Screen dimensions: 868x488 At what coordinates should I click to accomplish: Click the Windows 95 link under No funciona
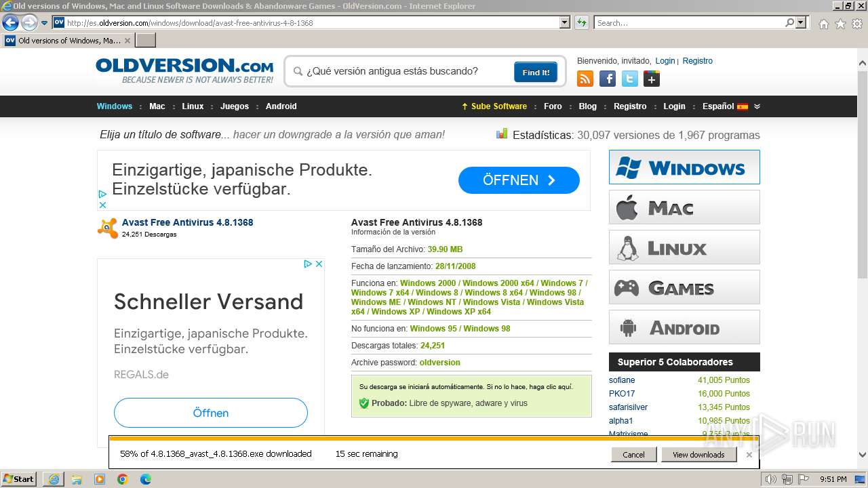coord(433,329)
